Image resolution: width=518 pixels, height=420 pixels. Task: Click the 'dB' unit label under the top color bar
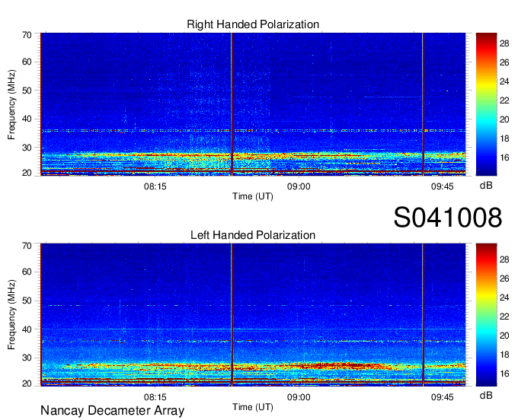[x=486, y=186]
